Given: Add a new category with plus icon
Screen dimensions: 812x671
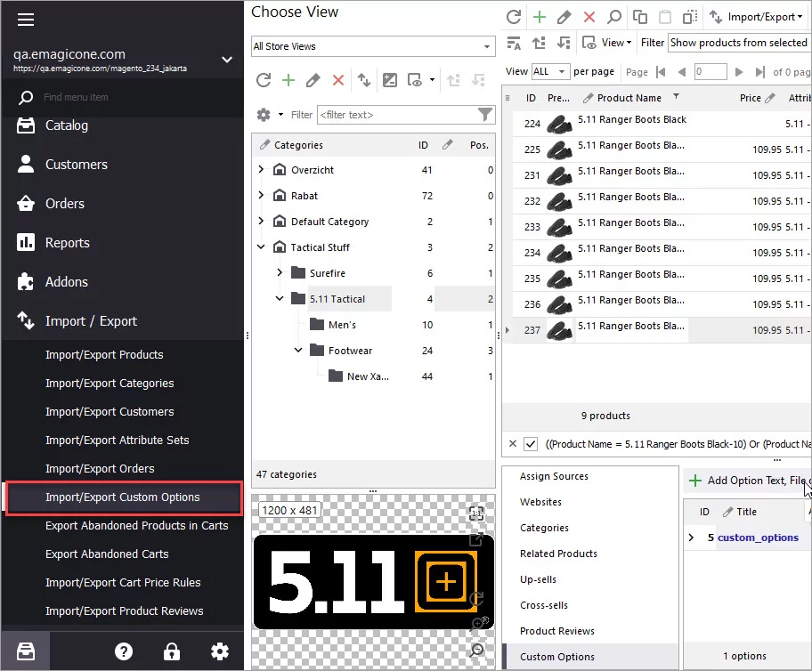Looking at the screenshot, I should tap(288, 80).
